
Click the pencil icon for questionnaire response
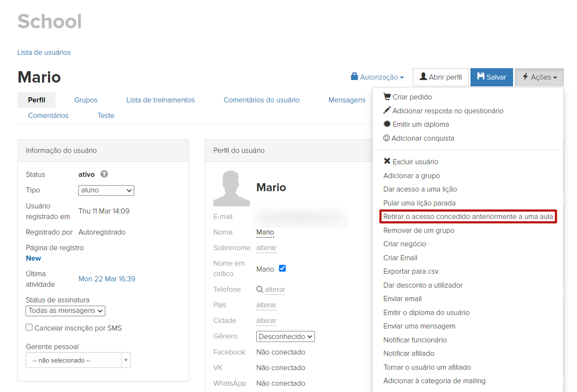[387, 110]
